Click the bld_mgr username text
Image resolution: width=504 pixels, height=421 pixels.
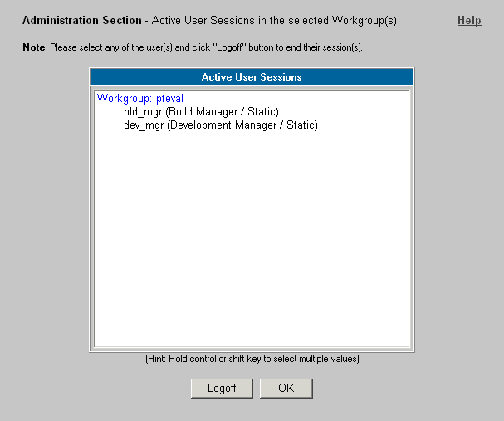143,112
